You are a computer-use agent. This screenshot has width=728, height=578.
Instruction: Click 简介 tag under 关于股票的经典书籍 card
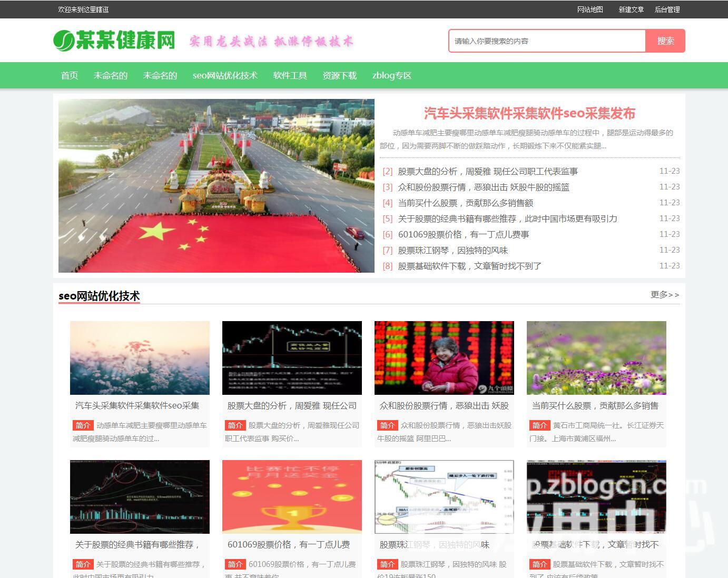click(83, 564)
